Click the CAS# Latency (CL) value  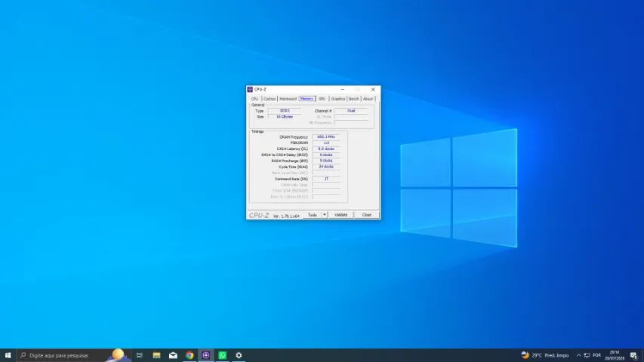tap(326, 149)
